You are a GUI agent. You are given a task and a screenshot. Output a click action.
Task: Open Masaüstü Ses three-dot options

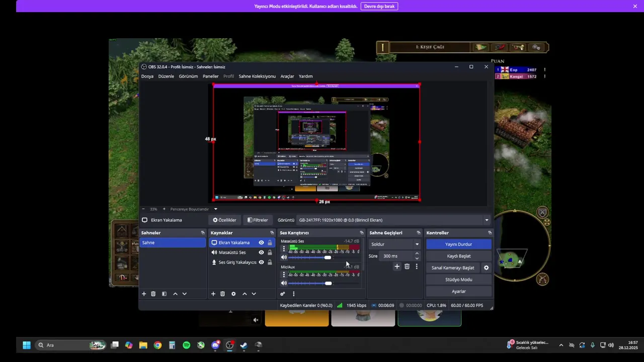click(x=284, y=249)
